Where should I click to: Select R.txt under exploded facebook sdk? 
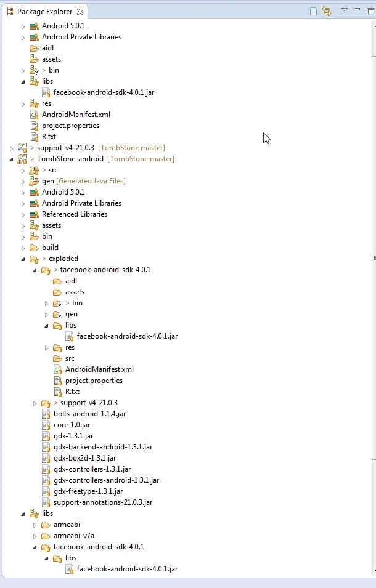(72, 392)
